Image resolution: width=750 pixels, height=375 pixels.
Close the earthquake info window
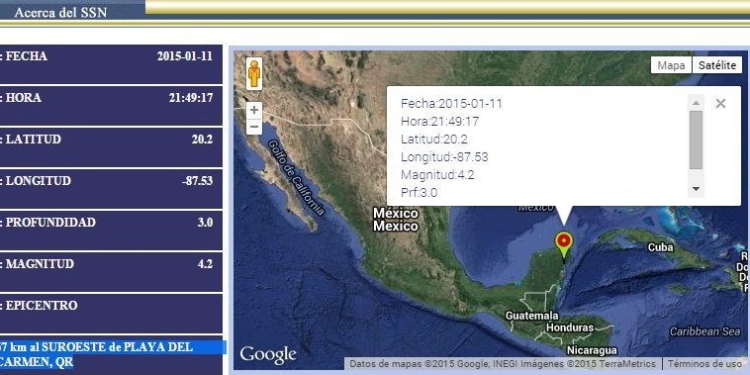coord(720,103)
